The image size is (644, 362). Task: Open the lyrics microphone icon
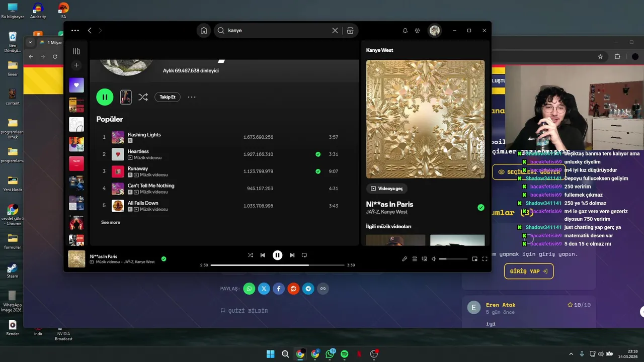coord(405,259)
